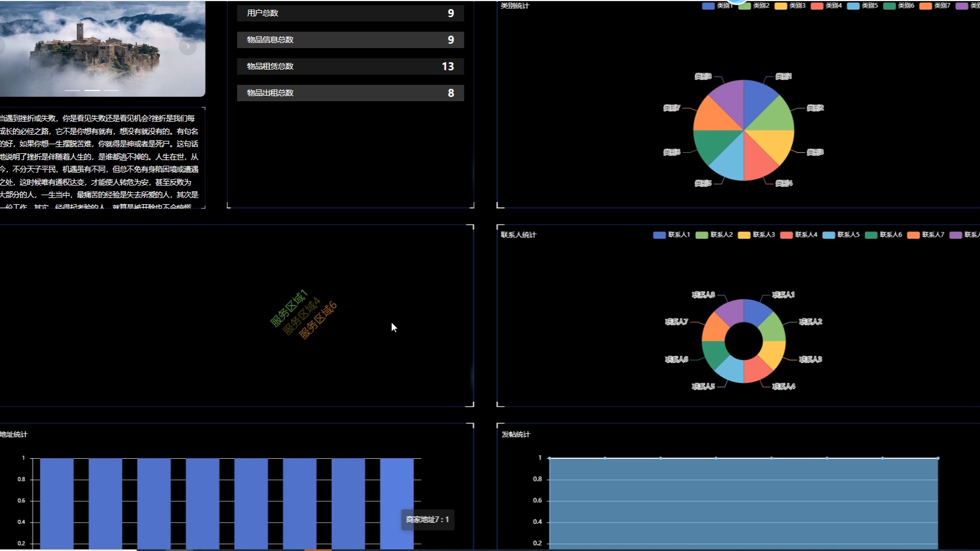This screenshot has width=980, height=551.
Task: Toggle the 类别5 legend item
Action: click(x=863, y=6)
